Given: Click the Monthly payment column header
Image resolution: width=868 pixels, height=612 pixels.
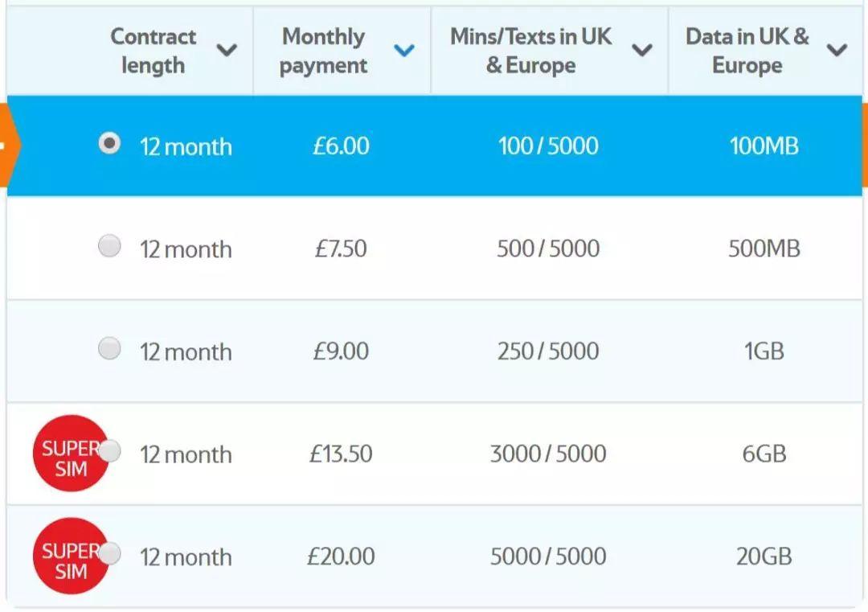Looking at the screenshot, I should (x=323, y=51).
